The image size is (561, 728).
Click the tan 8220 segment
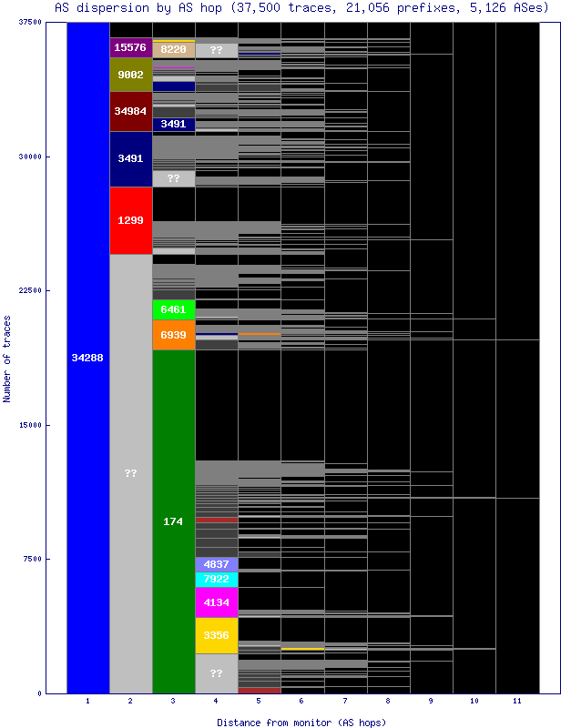[173, 49]
